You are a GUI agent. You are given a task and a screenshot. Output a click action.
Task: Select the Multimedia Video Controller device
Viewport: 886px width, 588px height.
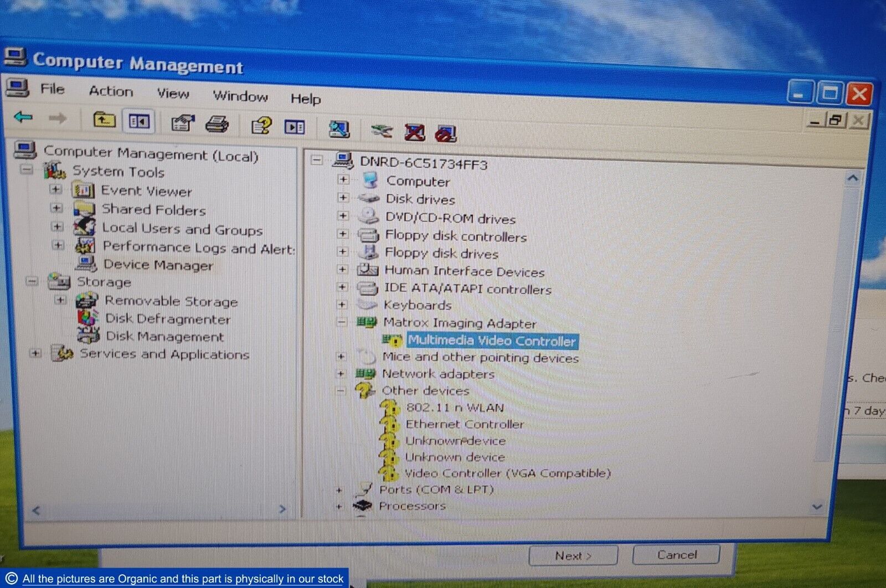[492, 341]
